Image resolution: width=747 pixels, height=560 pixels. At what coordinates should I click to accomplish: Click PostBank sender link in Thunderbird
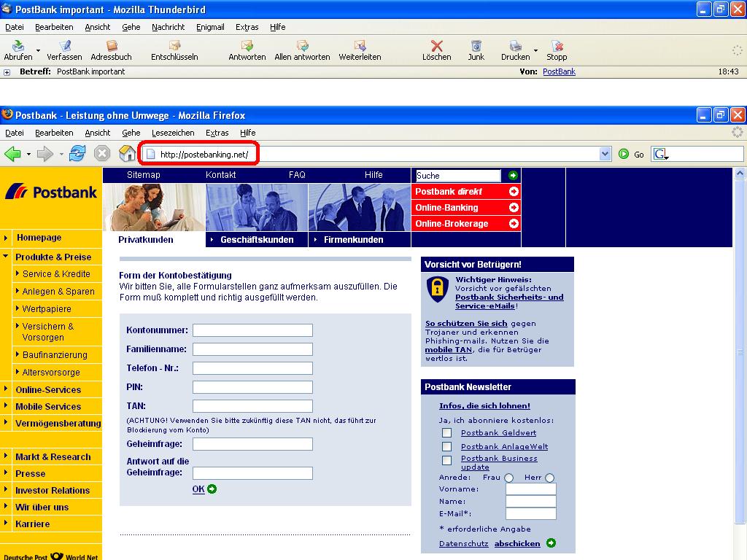[x=559, y=71]
